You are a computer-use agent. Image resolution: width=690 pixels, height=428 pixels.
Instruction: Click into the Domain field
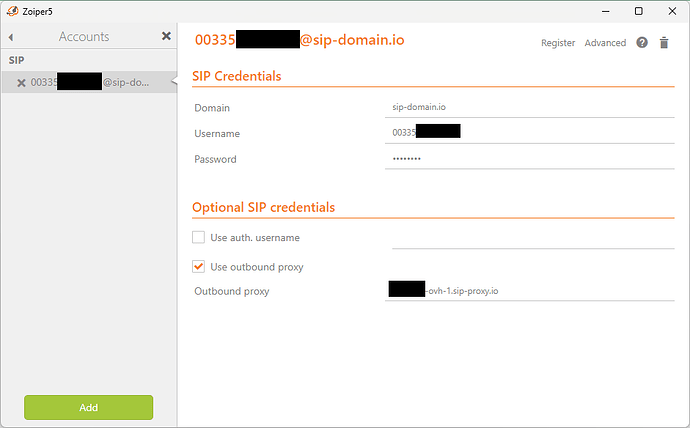tap(529, 107)
